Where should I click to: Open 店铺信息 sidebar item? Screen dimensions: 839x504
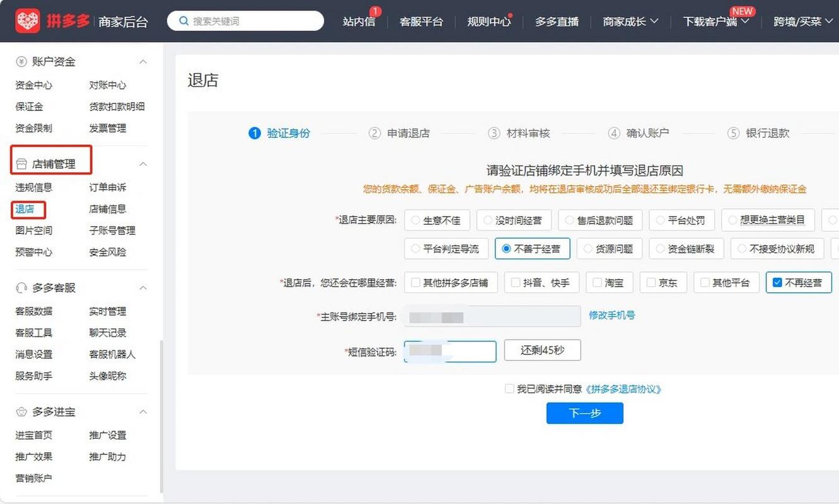(108, 209)
